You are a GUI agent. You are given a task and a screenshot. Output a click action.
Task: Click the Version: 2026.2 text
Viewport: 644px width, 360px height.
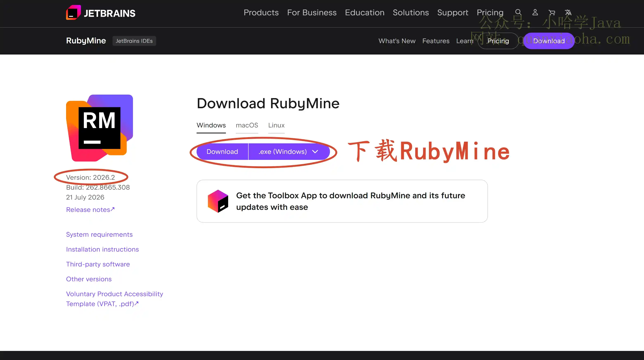point(90,177)
